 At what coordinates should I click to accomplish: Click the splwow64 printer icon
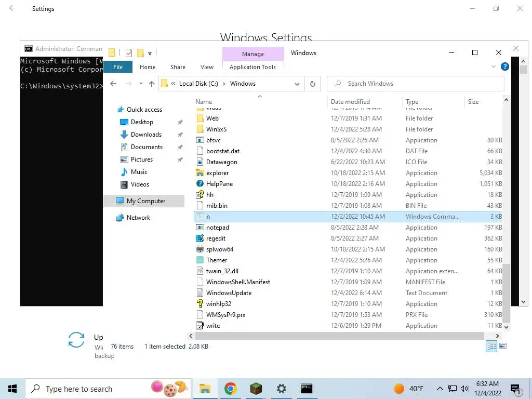point(200,249)
